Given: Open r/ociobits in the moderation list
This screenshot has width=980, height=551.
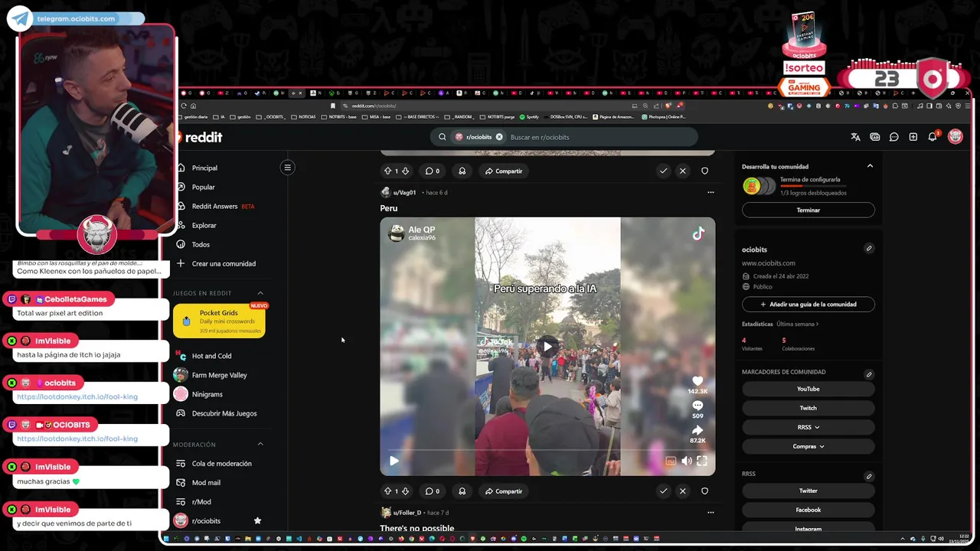Looking at the screenshot, I should pyautogui.click(x=207, y=520).
